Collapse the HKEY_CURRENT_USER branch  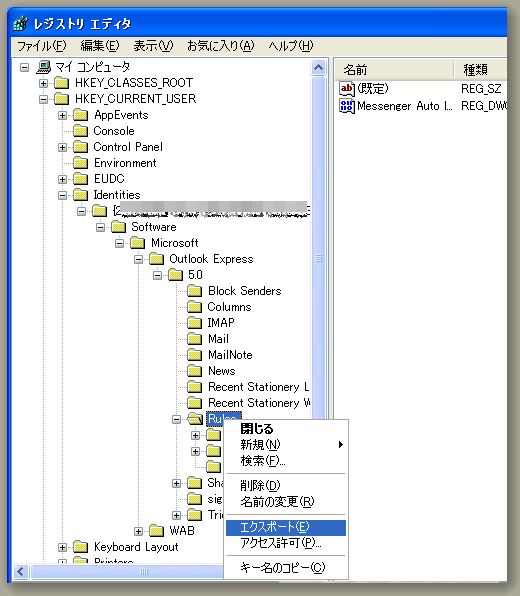[x=44, y=99]
